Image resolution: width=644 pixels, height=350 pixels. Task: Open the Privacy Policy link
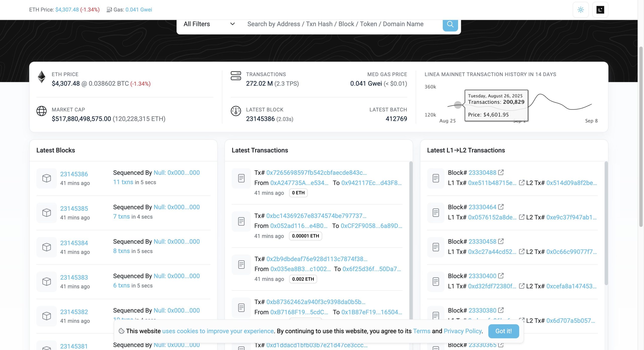pyautogui.click(x=462, y=331)
